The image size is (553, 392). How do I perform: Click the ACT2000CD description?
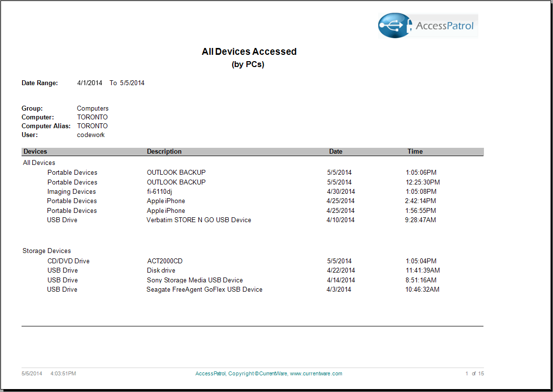pos(165,261)
